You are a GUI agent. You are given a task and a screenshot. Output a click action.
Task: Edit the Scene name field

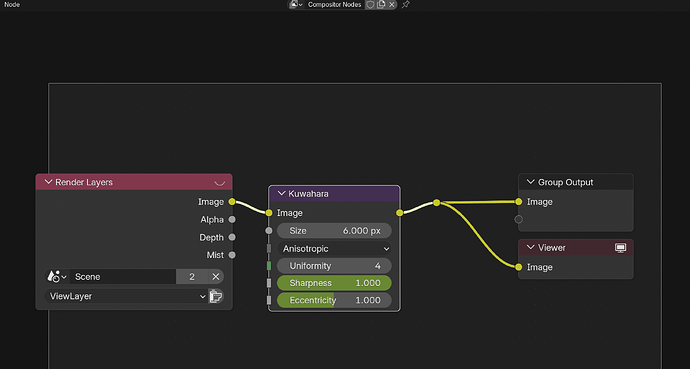tap(123, 277)
